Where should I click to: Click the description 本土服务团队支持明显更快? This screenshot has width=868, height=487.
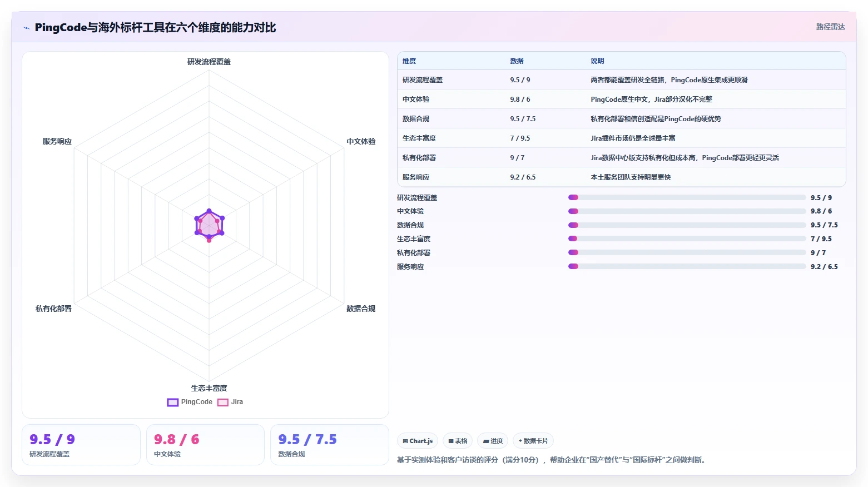[631, 177]
